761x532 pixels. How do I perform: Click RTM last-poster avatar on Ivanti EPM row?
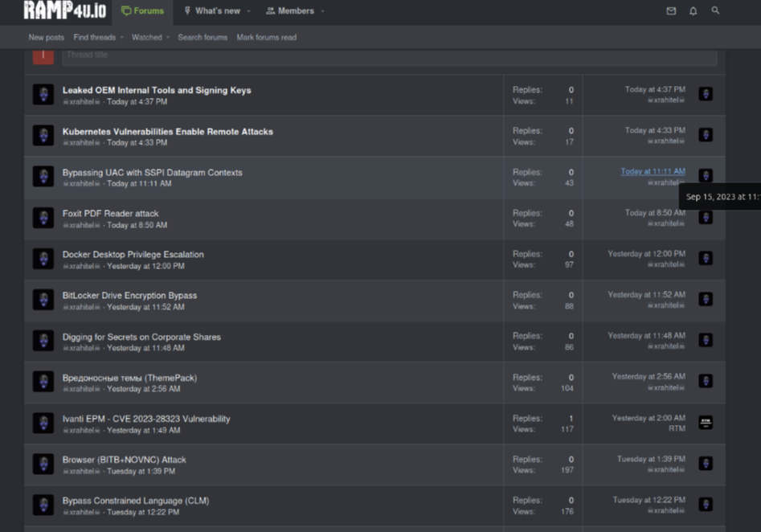tap(706, 422)
